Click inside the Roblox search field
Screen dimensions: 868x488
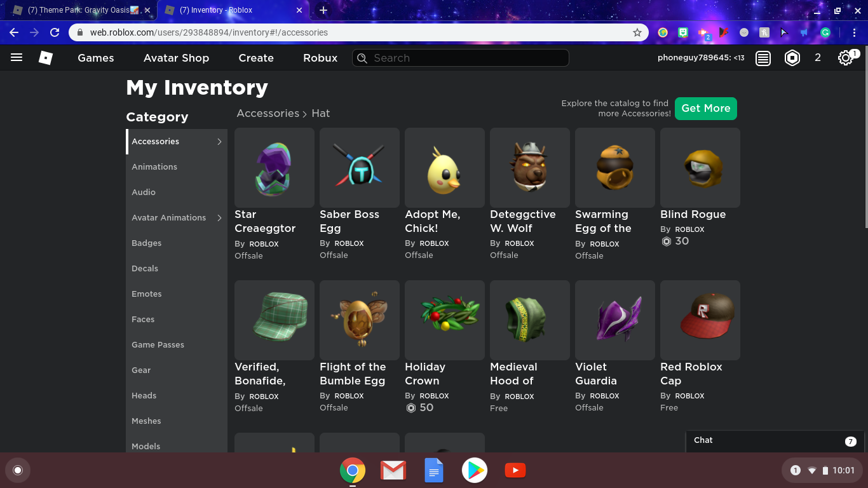(x=461, y=58)
